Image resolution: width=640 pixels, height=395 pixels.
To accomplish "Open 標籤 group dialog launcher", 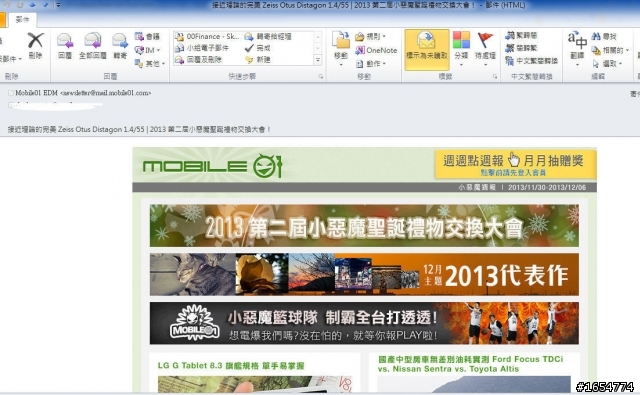I will (x=495, y=76).
